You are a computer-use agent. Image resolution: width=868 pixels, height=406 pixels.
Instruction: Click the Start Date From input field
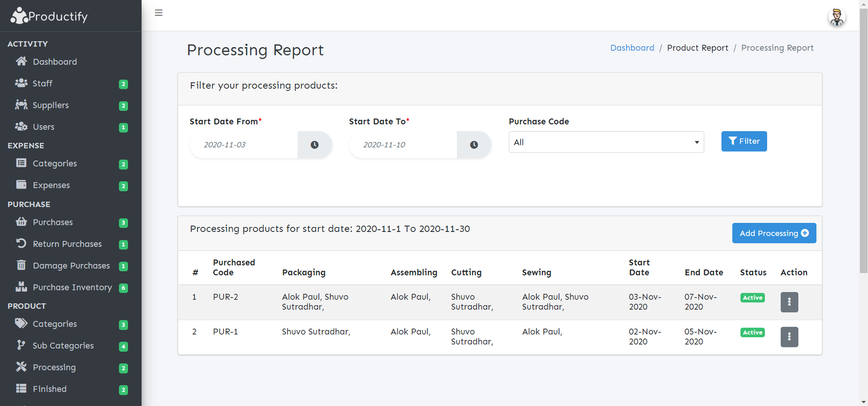pyautogui.click(x=244, y=145)
